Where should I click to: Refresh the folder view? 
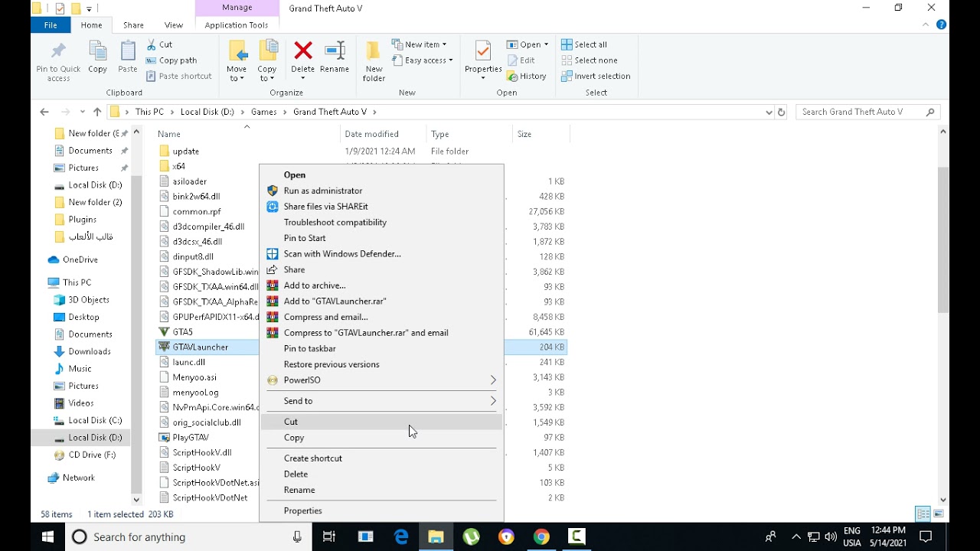pyautogui.click(x=782, y=112)
